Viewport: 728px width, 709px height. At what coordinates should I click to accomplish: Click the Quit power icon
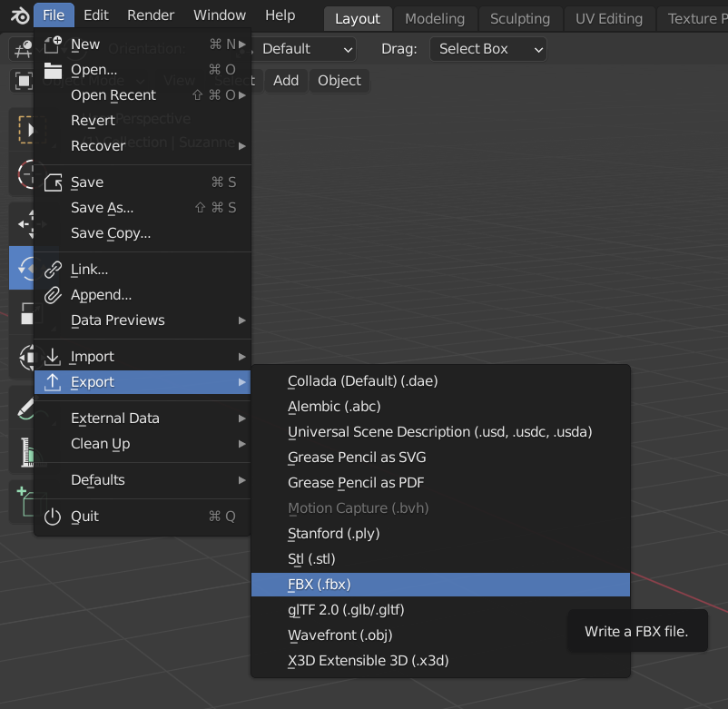[54, 517]
